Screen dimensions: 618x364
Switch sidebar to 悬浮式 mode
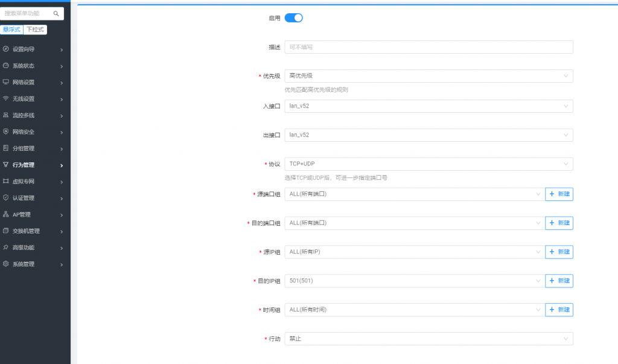(11, 30)
